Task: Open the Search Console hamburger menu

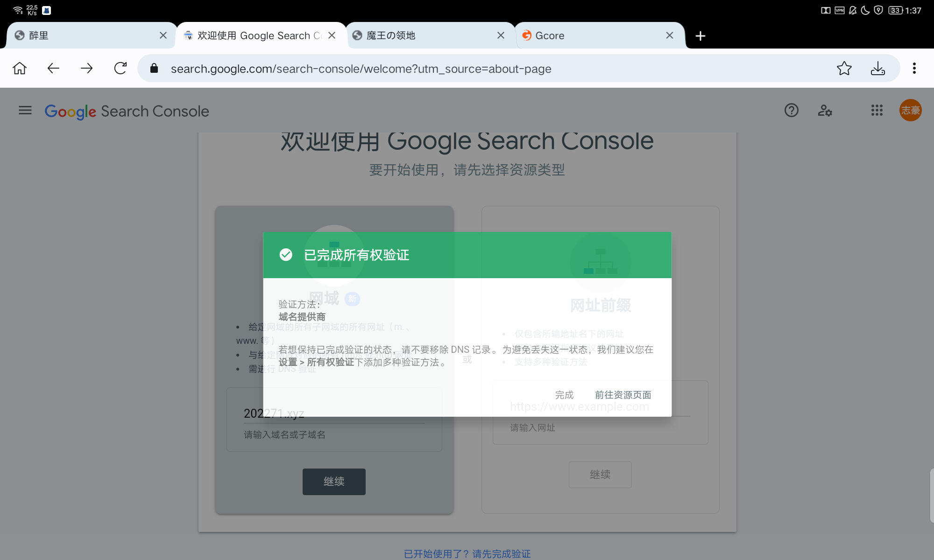Action: coord(25,111)
